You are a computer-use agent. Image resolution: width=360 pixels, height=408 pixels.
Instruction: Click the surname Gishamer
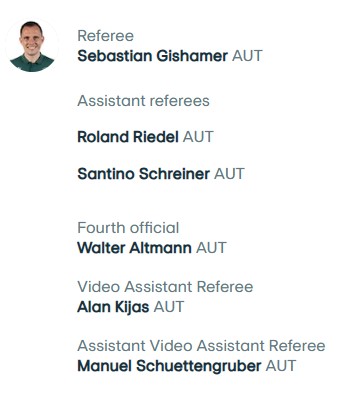pos(192,56)
